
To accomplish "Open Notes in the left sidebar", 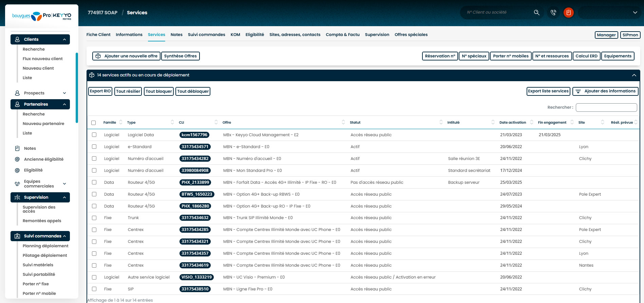I will coord(30,148).
